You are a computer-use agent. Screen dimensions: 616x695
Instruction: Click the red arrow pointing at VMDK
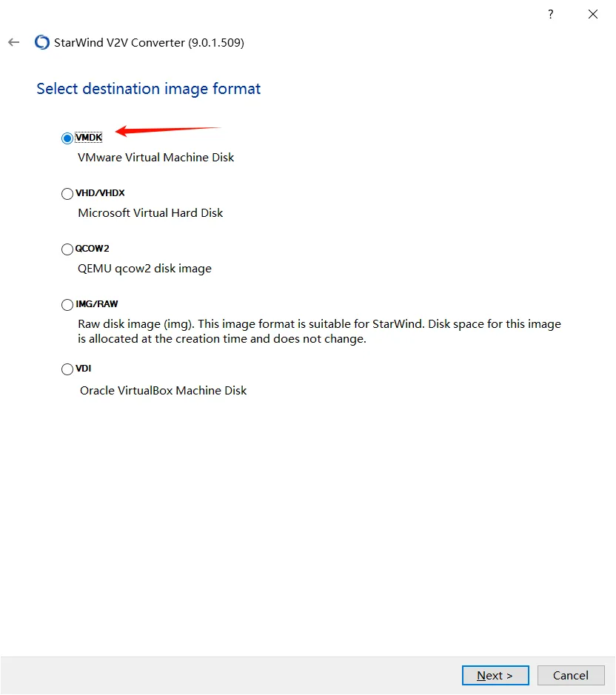click(168, 131)
